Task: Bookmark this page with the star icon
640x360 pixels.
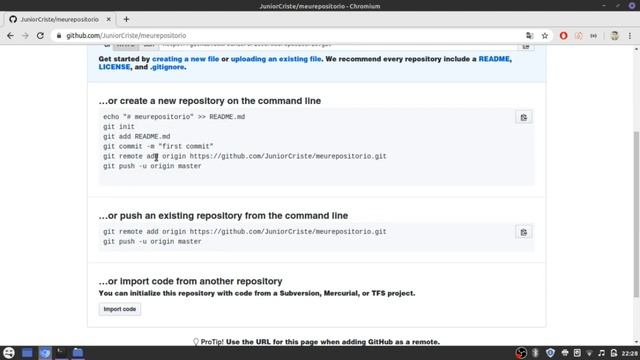Action: click(x=545, y=36)
